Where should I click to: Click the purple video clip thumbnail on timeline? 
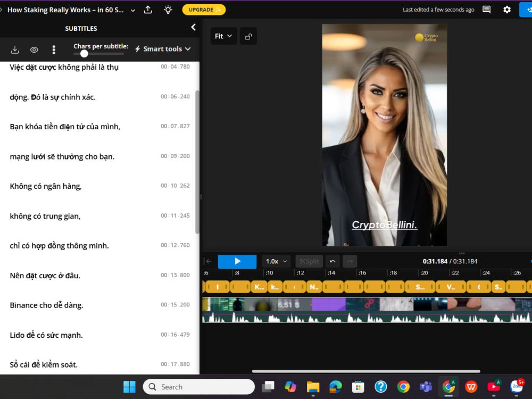tap(328, 304)
